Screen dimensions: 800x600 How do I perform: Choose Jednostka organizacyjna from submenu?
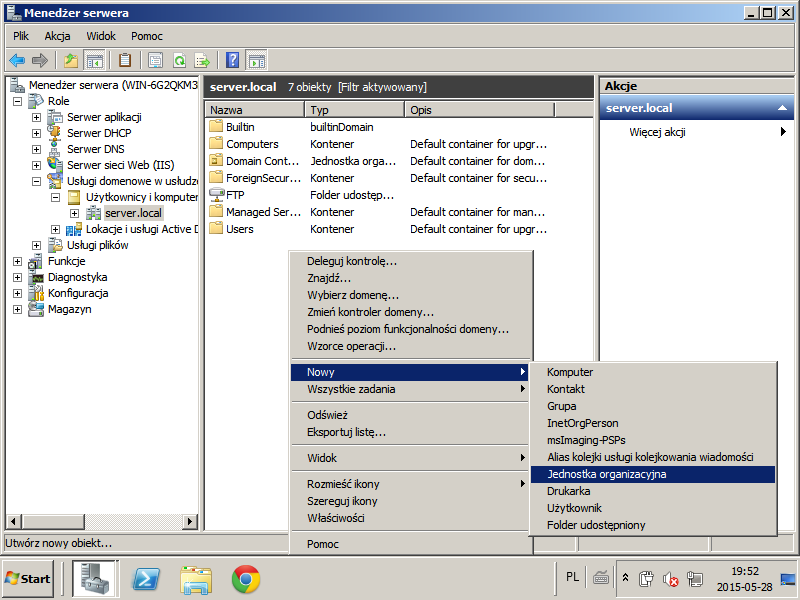(x=653, y=474)
